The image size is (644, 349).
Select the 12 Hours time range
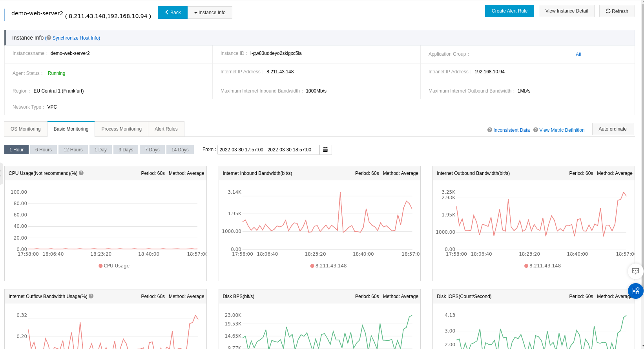click(73, 150)
